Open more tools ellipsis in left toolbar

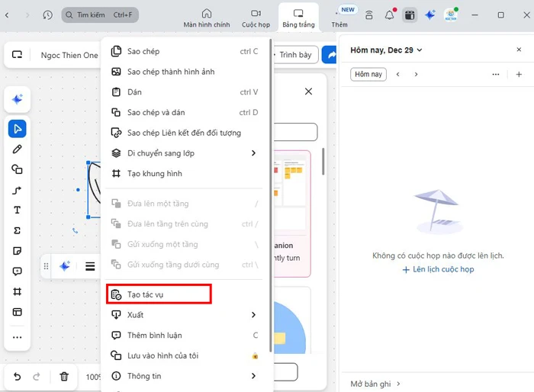coord(17,337)
